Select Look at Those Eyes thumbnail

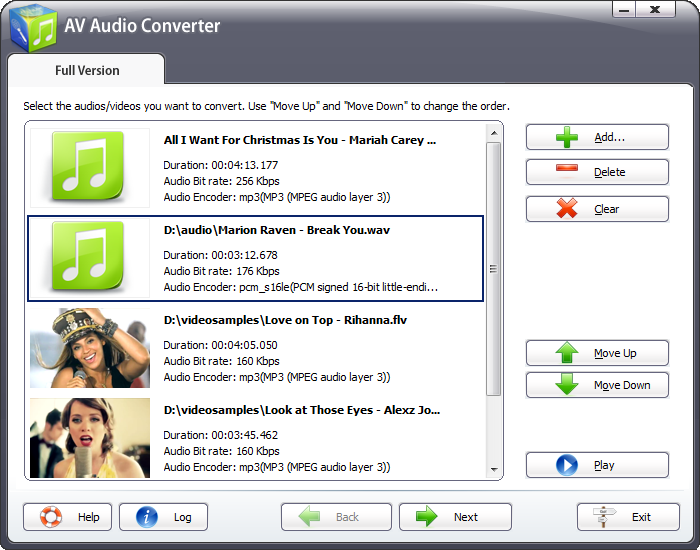pos(90,438)
